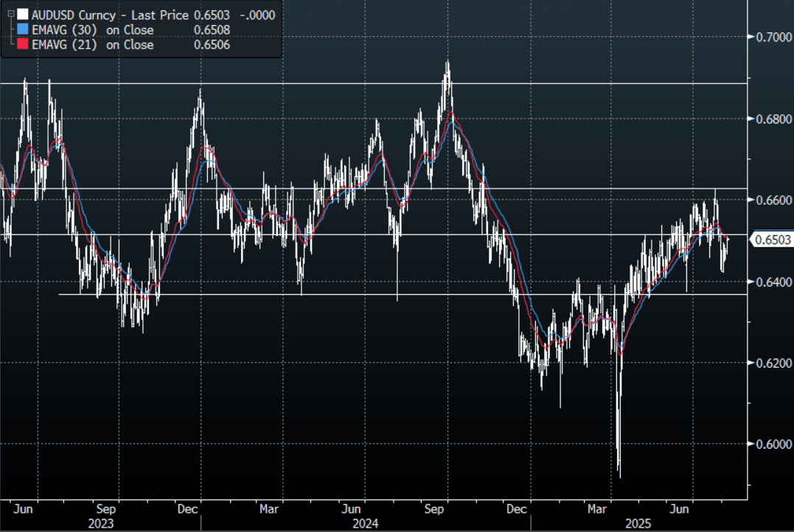Click the 0.7000 label on price axis

770,37
